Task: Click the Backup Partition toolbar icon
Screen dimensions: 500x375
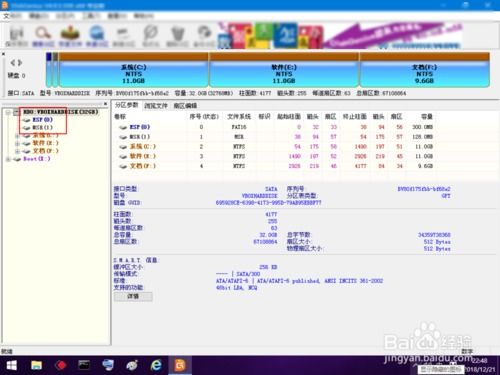Action: [204, 36]
